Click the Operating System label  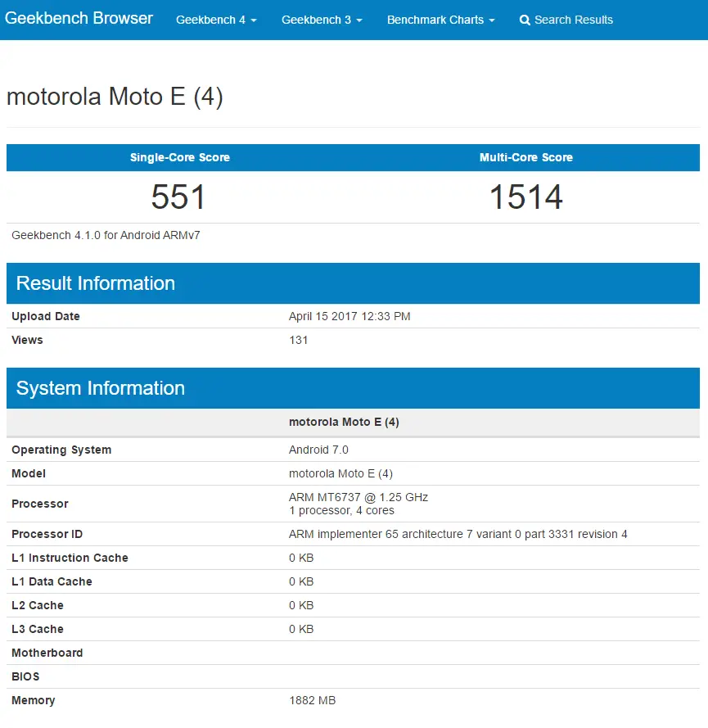[61, 450]
